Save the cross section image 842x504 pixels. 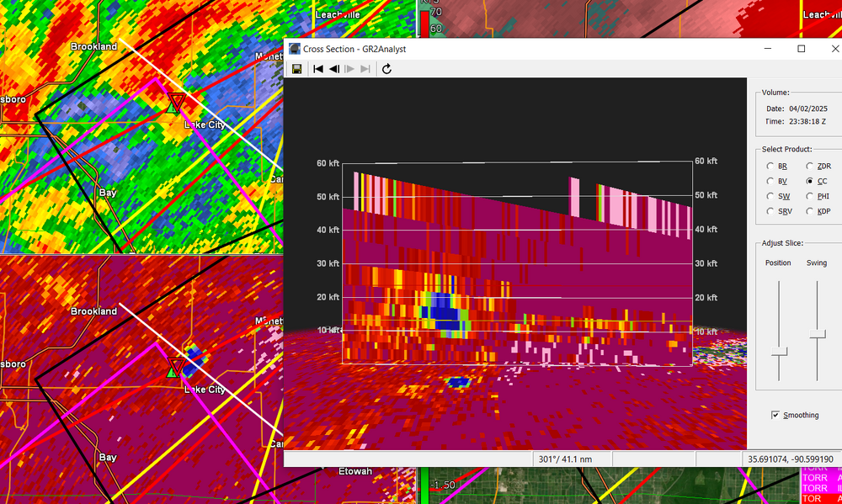click(x=297, y=69)
